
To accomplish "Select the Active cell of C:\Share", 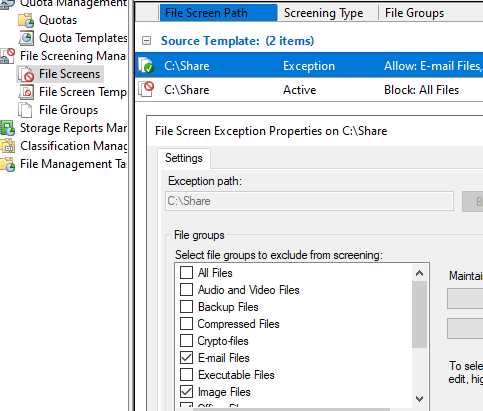I will (300, 90).
